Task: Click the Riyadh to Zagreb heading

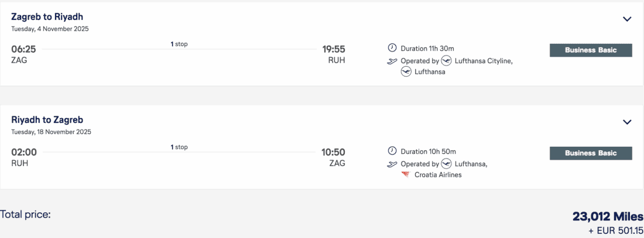Action: click(x=47, y=120)
